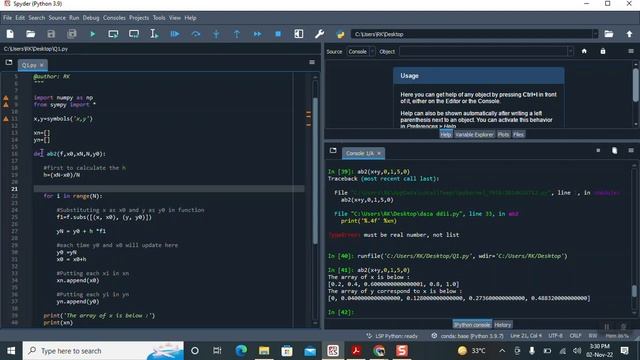The width and height of the screenshot is (640, 360).
Task: Run the file with green play icon
Action: click(93, 34)
